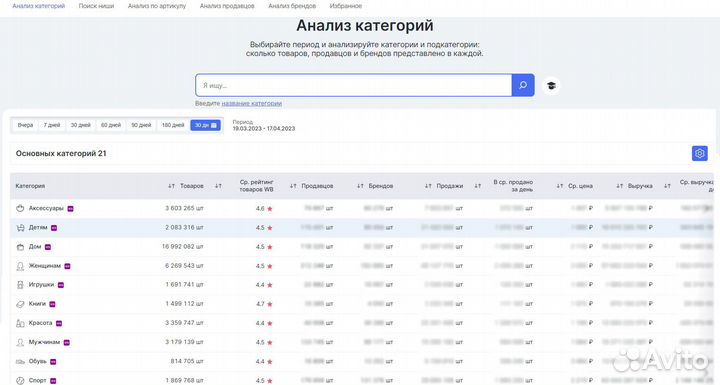Click purple badge next to Дом
This screenshot has height=385, width=720.
click(48, 247)
